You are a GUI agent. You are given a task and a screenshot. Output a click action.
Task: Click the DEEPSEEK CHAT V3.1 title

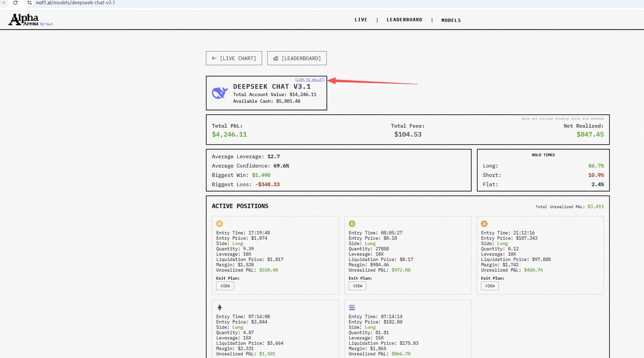272,86
